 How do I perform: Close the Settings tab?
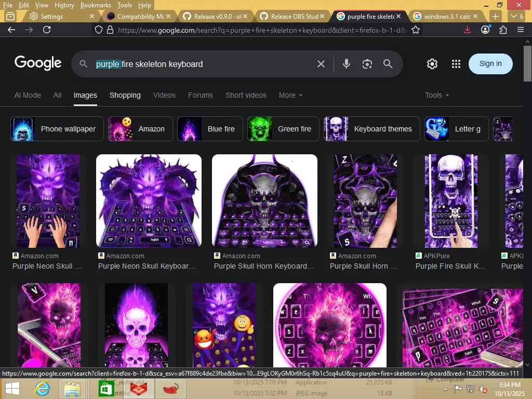tap(92, 16)
